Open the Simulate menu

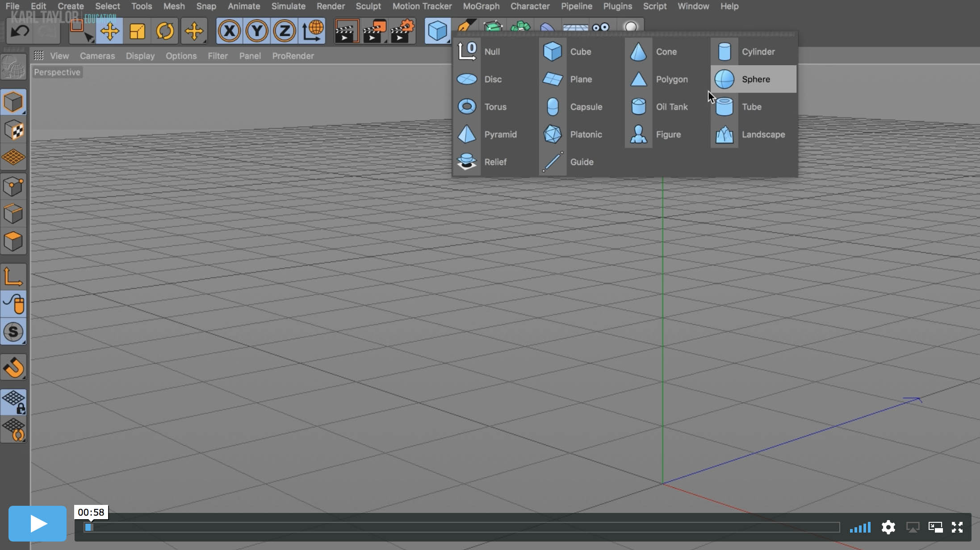pyautogui.click(x=289, y=6)
